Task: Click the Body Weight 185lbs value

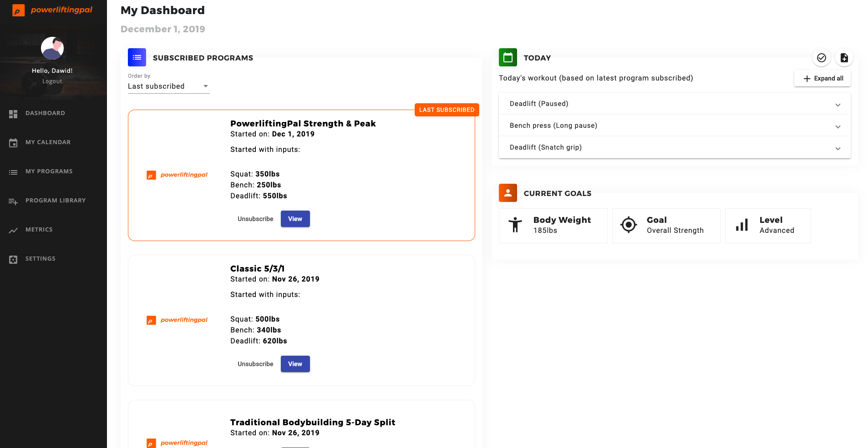Action: click(x=545, y=231)
